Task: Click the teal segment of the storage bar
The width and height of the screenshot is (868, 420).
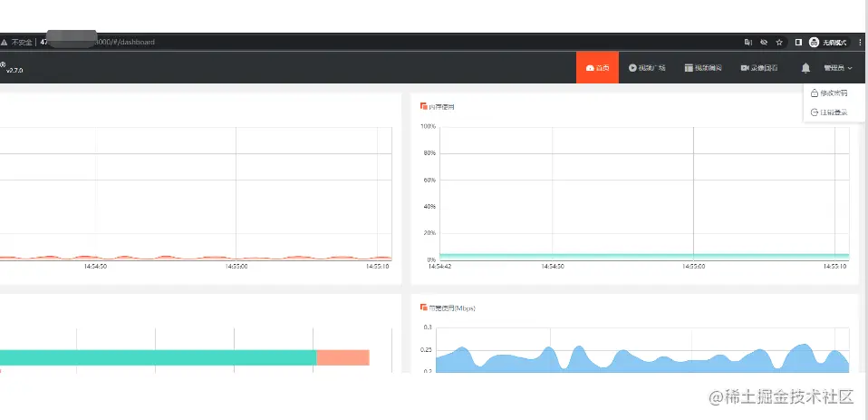Action: click(x=158, y=358)
